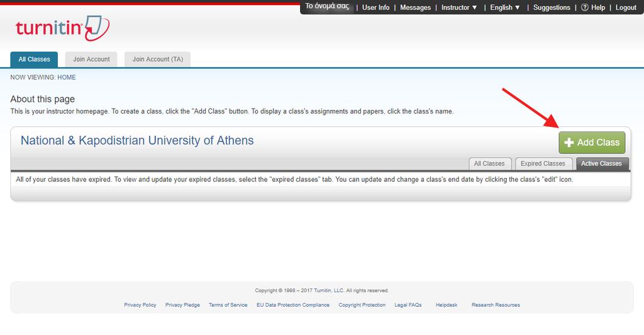Open the User Info page

(375, 8)
